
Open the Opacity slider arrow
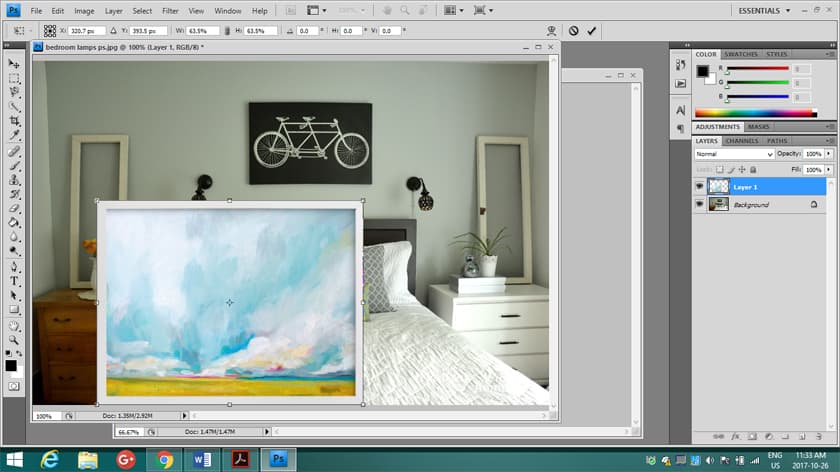click(829, 154)
